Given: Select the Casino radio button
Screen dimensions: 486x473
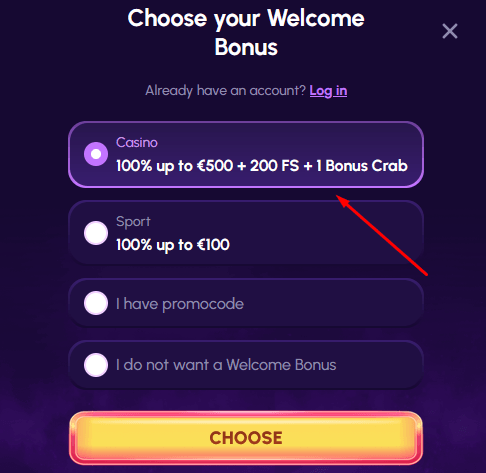Looking at the screenshot, I should [x=96, y=154].
